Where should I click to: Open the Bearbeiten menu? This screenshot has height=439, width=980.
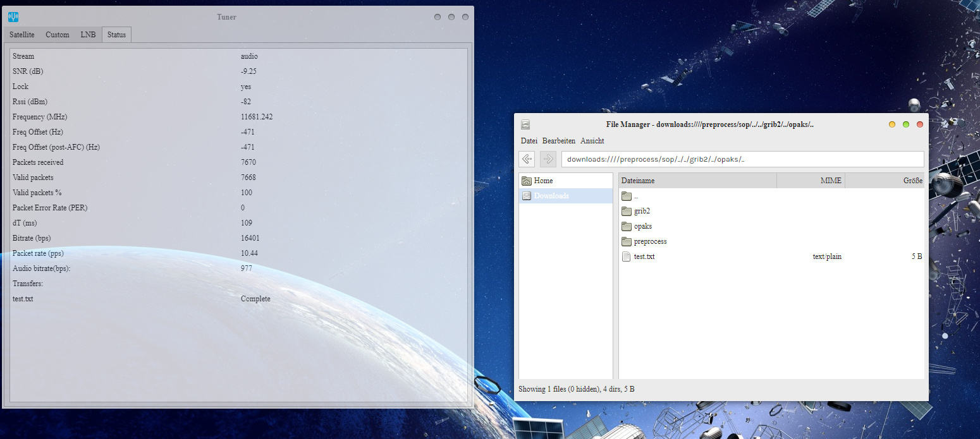tap(559, 141)
